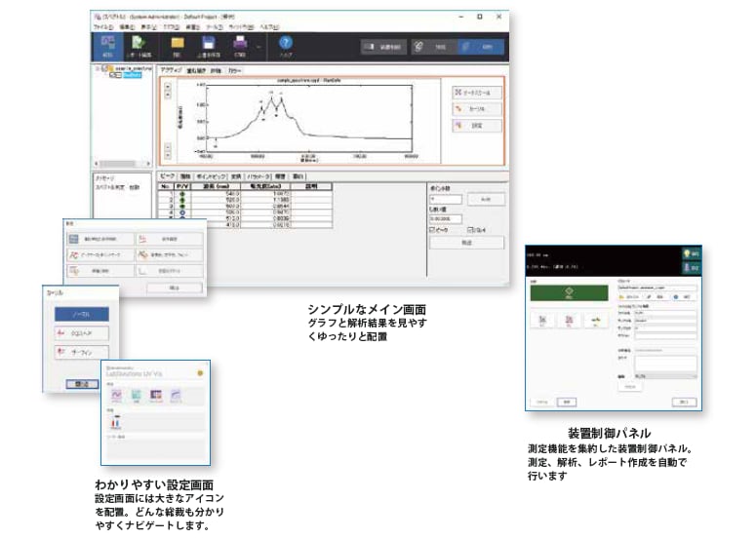Click the 閉じる button in the cursor dialog
Screen dimensions: 756x539
click(x=82, y=384)
